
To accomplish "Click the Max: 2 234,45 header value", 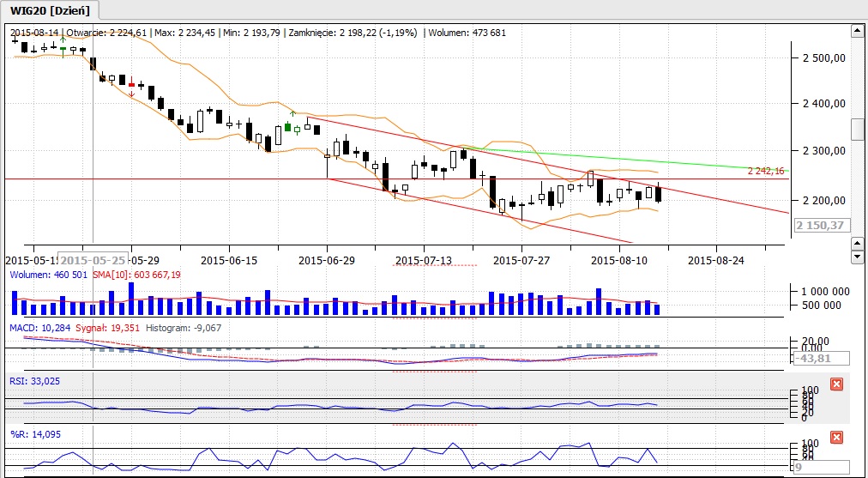I will pyautogui.click(x=185, y=33).
